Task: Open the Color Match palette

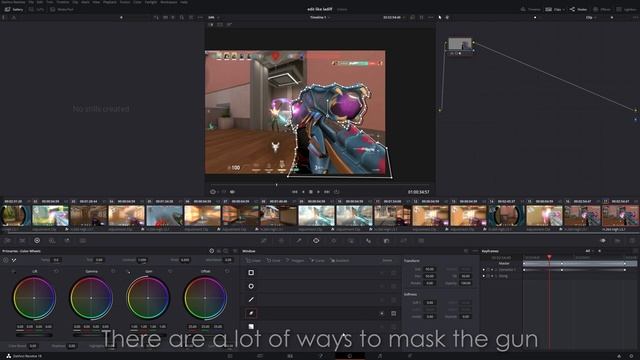Action: click(22, 241)
